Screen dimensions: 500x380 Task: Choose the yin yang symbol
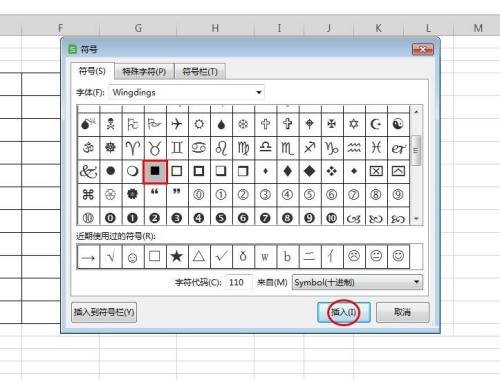pos(398,124)
